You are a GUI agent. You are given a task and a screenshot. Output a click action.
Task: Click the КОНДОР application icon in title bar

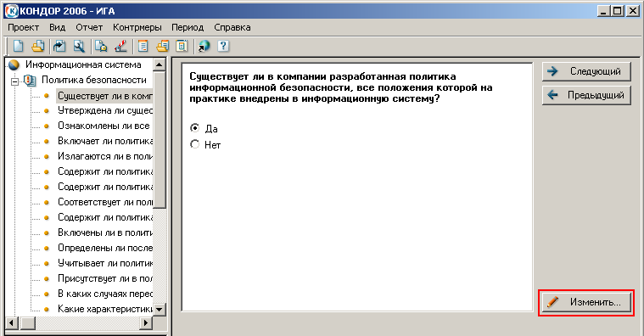coord(11,11)
